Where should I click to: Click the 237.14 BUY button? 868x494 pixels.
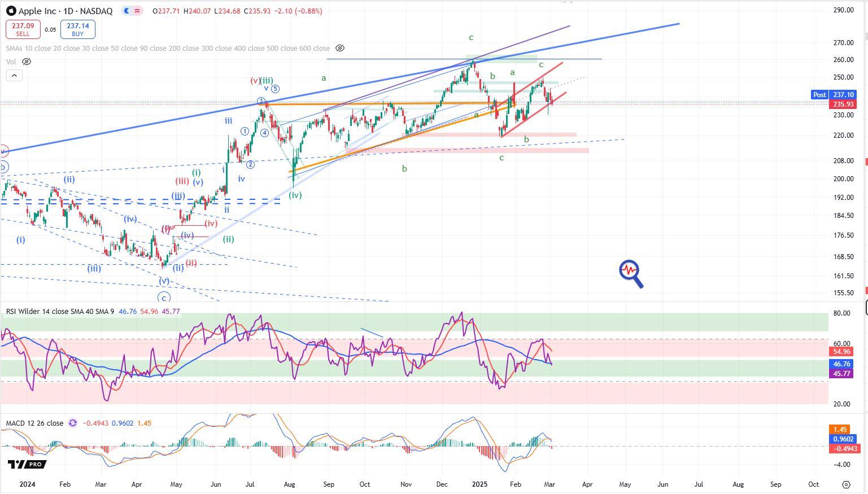(78, 29)
